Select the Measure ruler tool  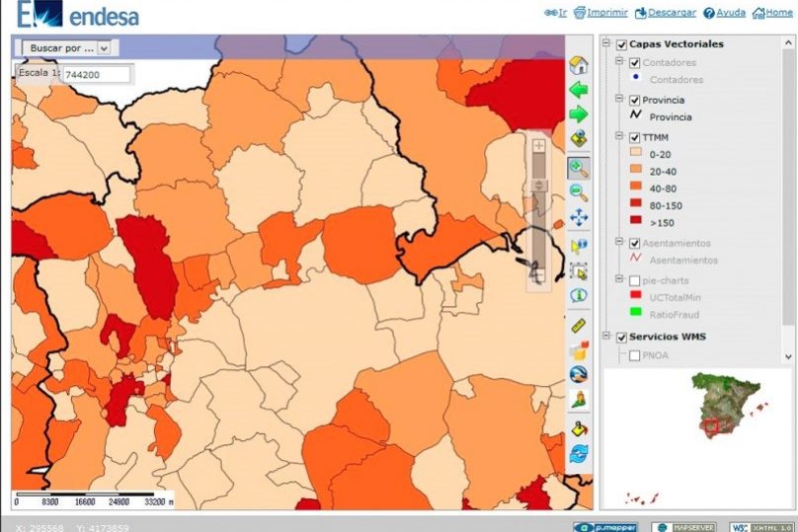(x=579, y=325)
